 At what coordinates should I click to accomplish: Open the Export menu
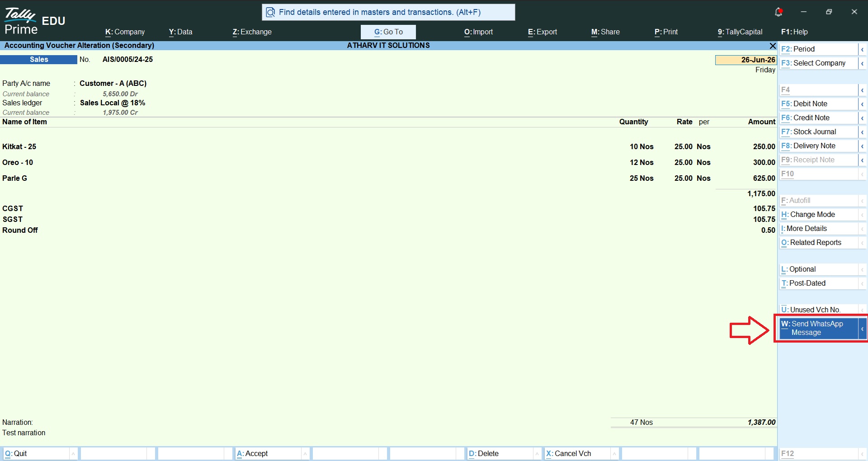point(542,32)
